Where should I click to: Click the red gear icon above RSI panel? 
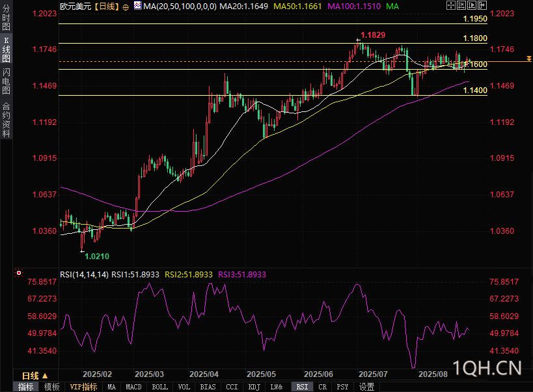click(x=19, y=273)
